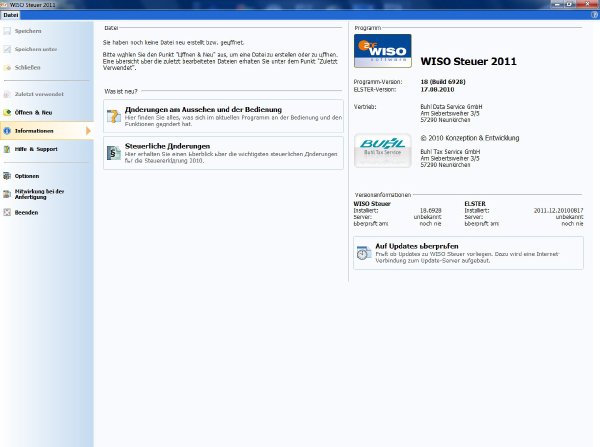
Task: Click the Mitwirkung bei der Anfertigung icon
Action: [x=7, y=194]
